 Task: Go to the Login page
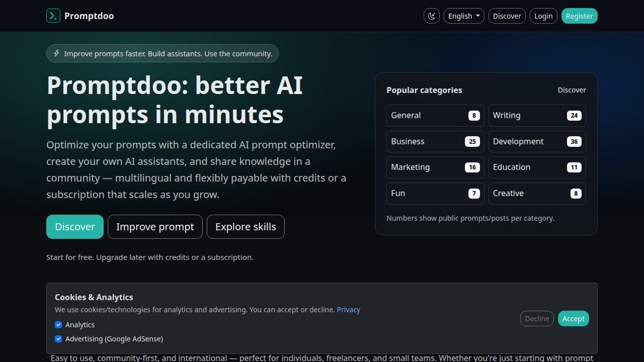(x=543, y=16)
